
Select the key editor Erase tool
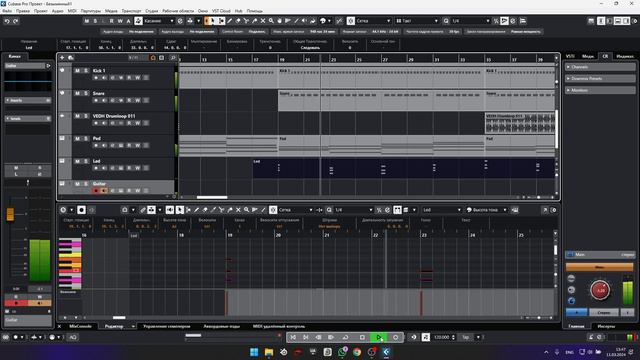[x=205, y=210]
